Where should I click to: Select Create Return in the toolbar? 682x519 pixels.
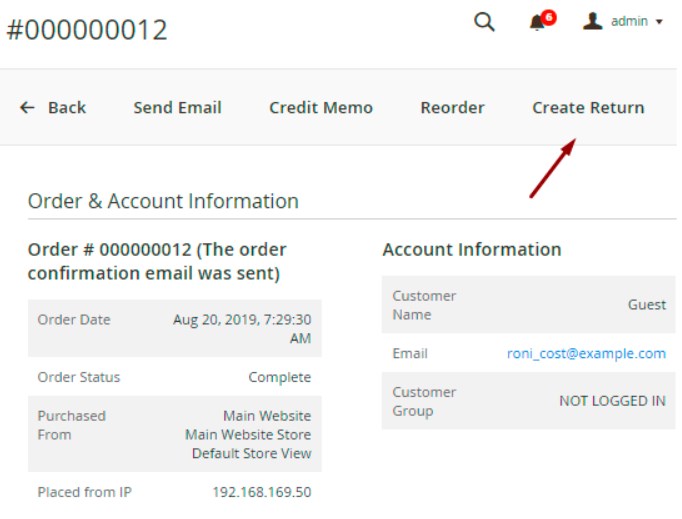588,108
